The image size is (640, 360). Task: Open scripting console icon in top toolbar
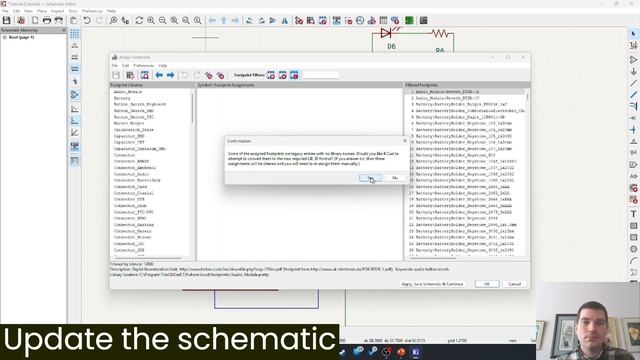coord(423,20)
